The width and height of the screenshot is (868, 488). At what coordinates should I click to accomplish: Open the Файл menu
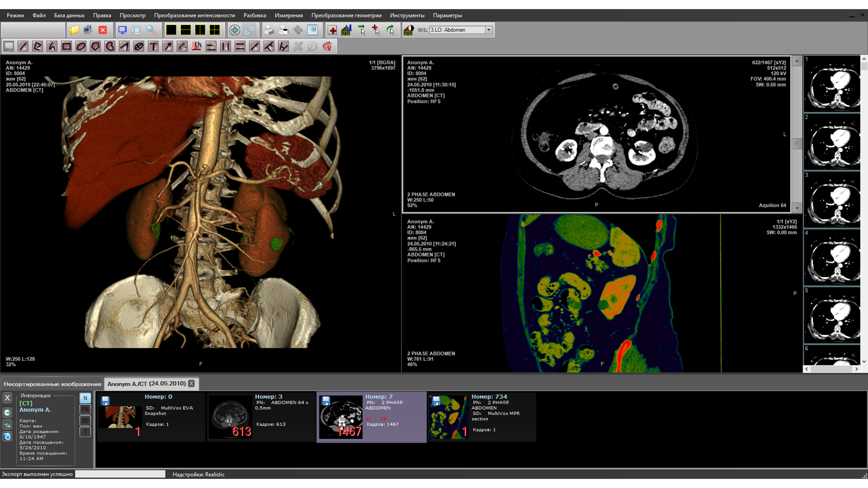click(x=39, y=15)
